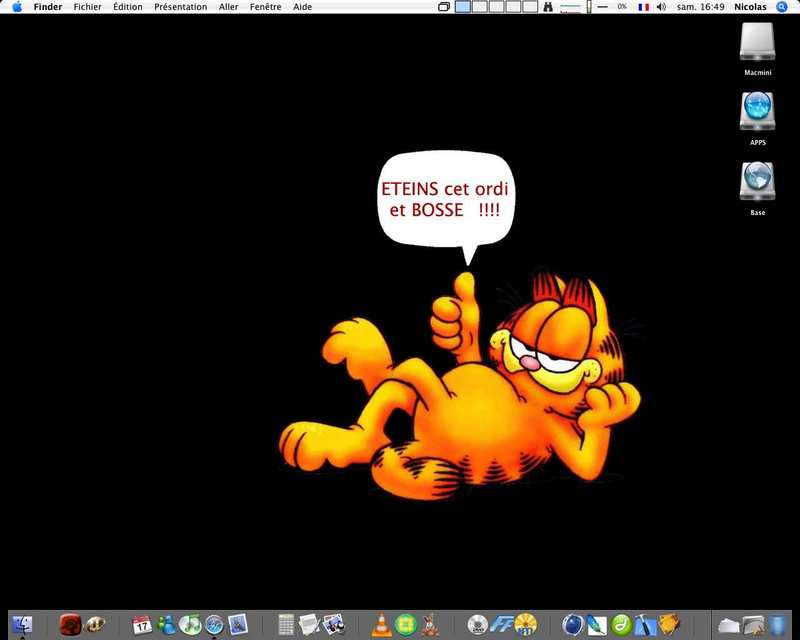Switch to second virtual desktop square
Image resolution: width=800 pixels, height=640 pixels.
pyautogui.click(x=480, y=7)
